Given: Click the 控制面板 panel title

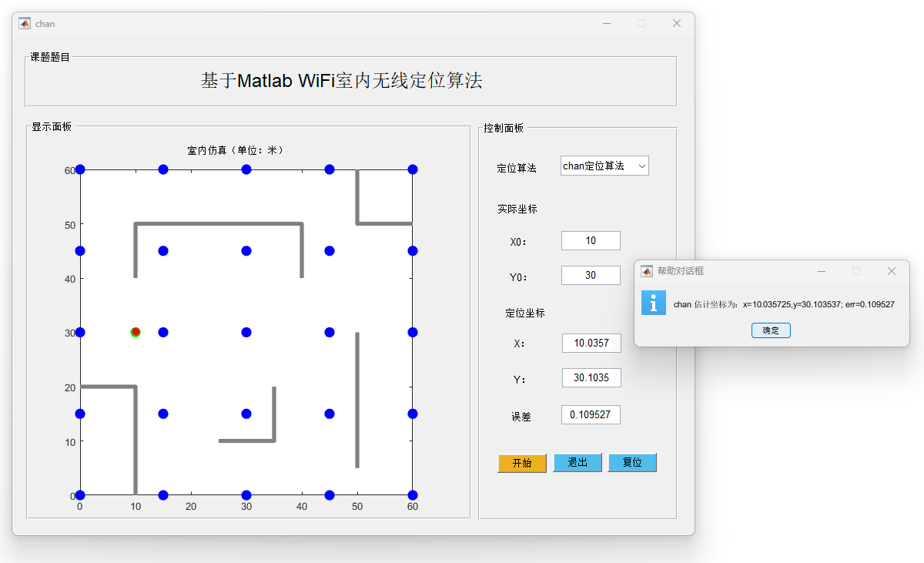Looking at the screenshot, I should [504, 128].
